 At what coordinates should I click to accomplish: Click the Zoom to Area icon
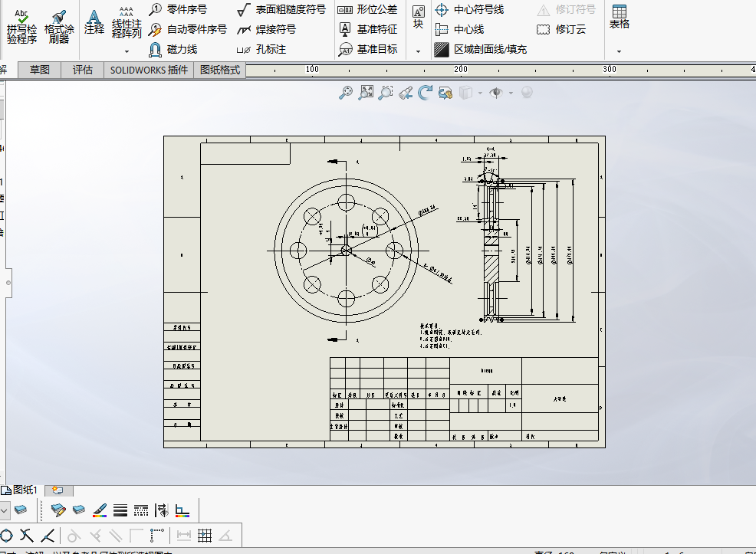(385, 93)
